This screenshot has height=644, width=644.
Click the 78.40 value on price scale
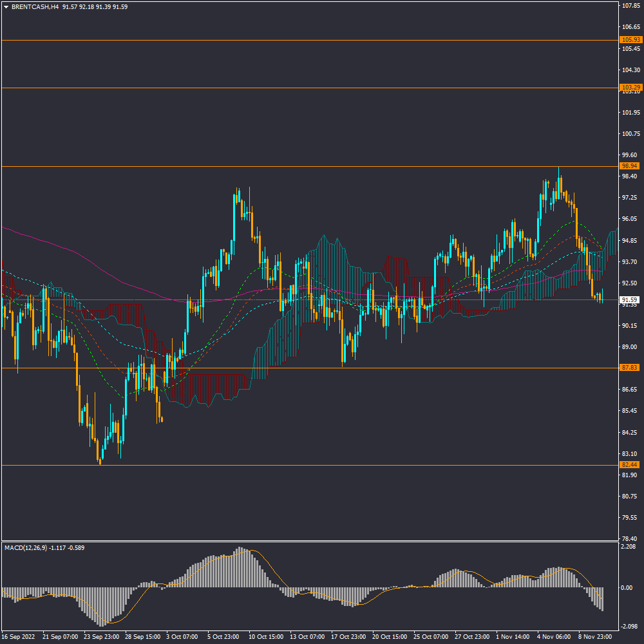(630, 538)
